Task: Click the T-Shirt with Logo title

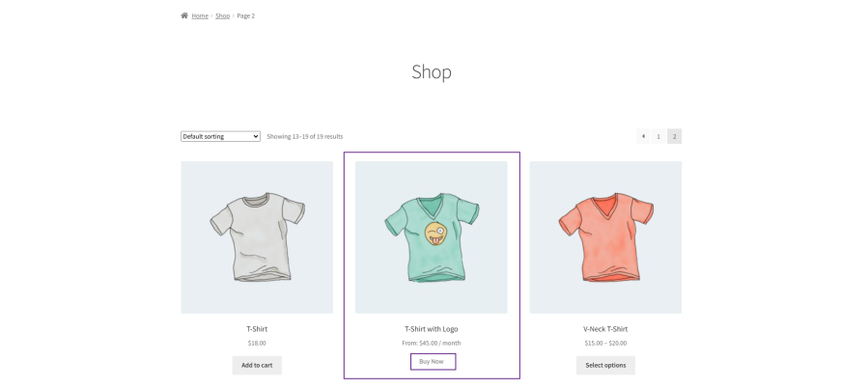Action: [432, 329]
